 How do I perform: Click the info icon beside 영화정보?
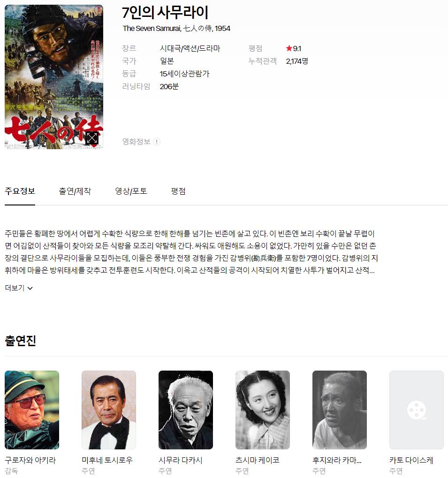[x=157, y=142]
